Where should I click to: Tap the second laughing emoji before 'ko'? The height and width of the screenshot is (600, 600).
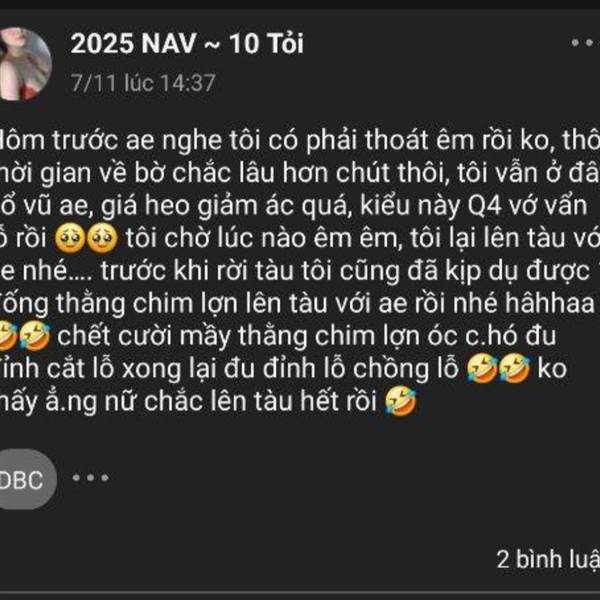click(514, 369)
